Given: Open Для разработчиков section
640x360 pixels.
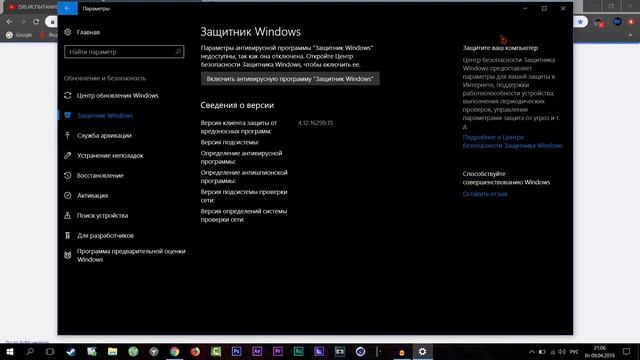Looking at the screenshot, I should click(99, 236).
